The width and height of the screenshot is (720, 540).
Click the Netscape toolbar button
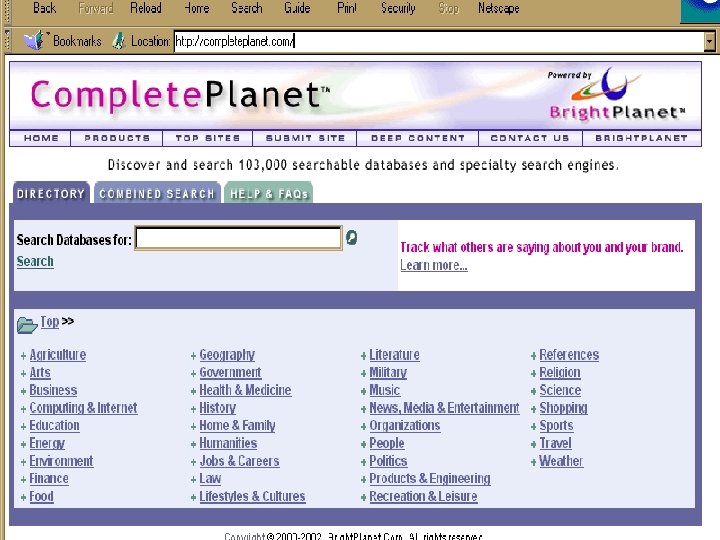pos(498,8)
